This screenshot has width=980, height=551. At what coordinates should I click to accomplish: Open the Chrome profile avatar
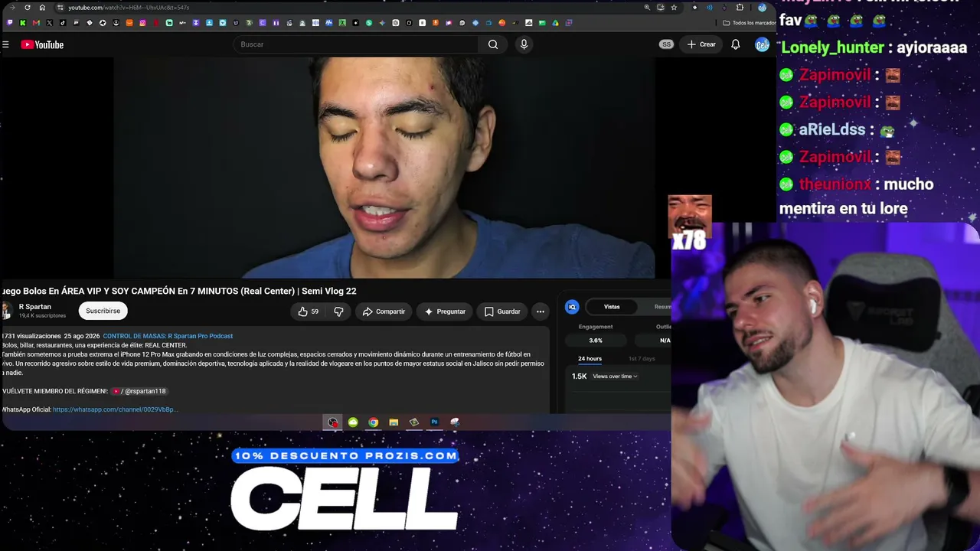tap(762, 8)
